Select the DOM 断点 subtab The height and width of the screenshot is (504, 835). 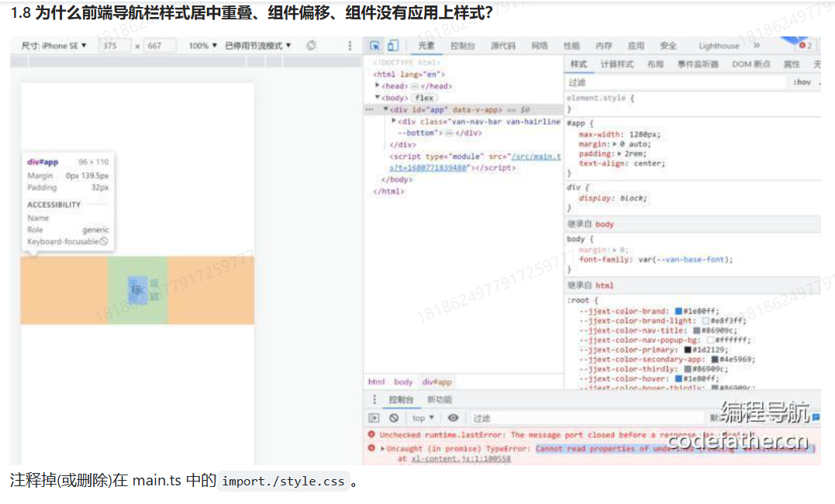tap(750, 64)
